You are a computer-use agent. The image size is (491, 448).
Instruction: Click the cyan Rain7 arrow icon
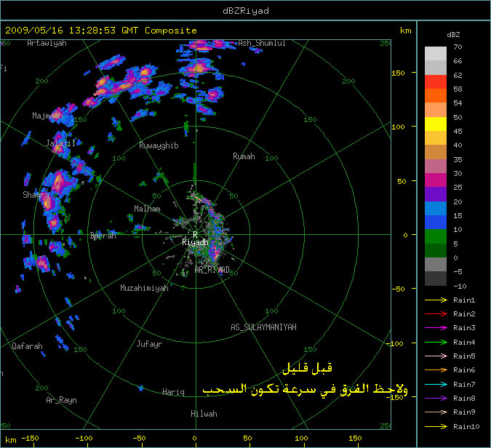pyautogui.click(x=436, y=384)
